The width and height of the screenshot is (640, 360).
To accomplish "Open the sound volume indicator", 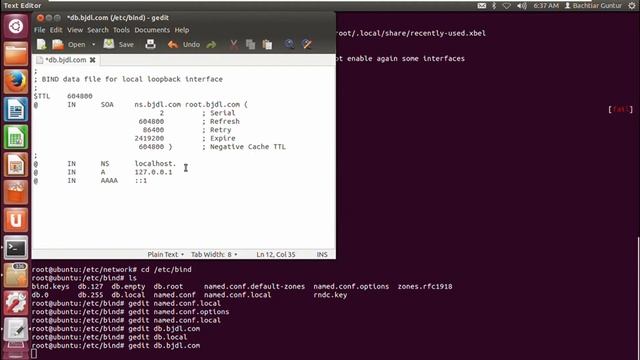I will (x=522, y=5).
